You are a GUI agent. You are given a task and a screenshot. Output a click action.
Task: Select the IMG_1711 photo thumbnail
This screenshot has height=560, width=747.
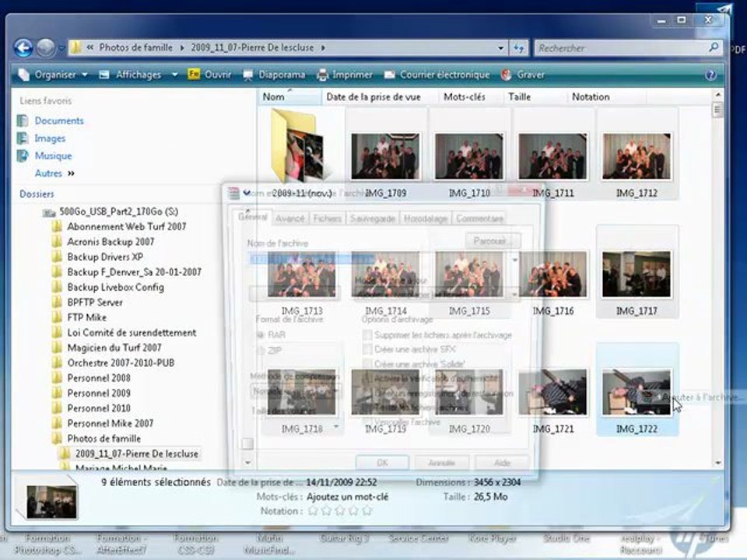pos(552,156)
